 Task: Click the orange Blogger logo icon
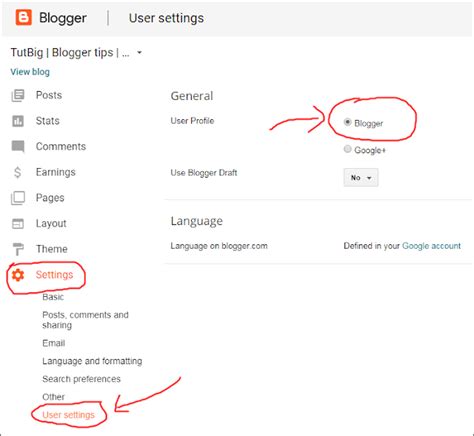(24, 17)
